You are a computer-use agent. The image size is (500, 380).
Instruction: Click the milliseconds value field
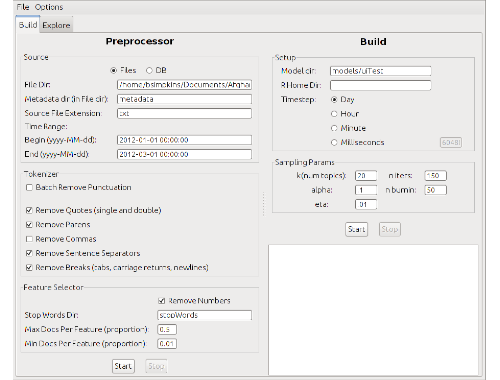(x=451, y=143)
